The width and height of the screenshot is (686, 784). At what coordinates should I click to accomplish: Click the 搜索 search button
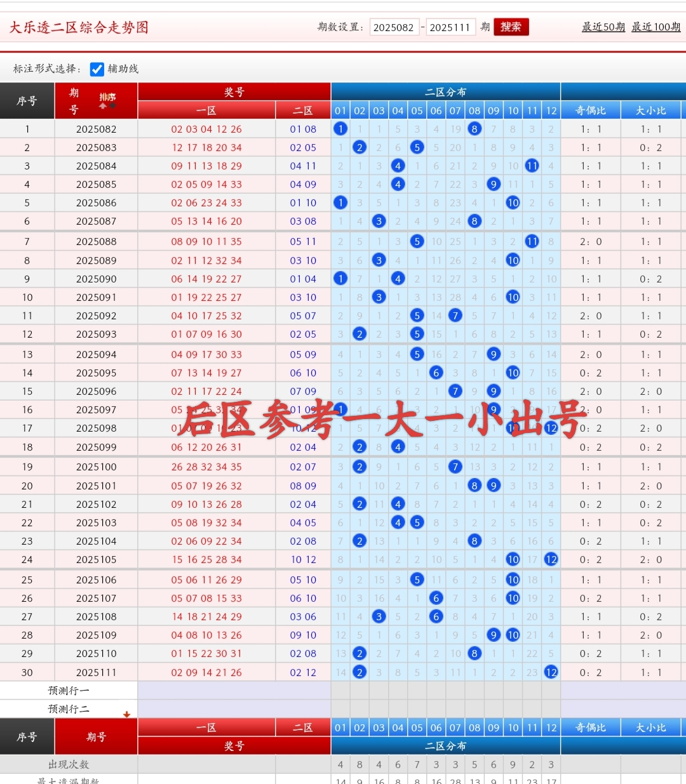click(511, 27)
